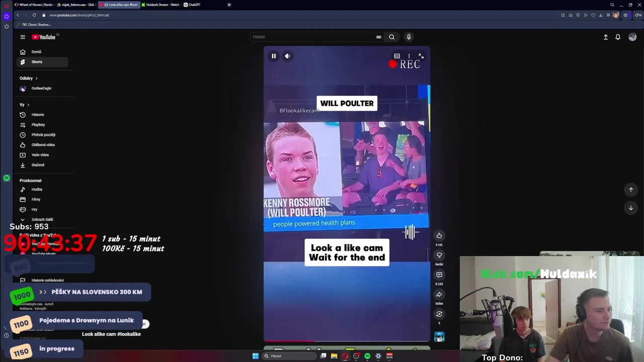The image size is (644, 362).
Task: Open Oblíbená videa in the sidebar
Action: (42, 145)
